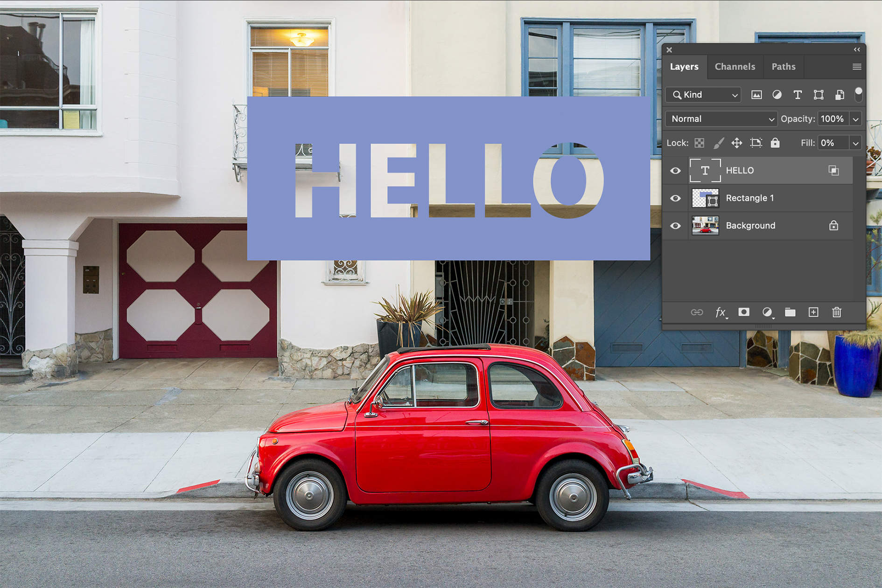Prevent auto-nesting with the artboard lock icon

(756, 143)
